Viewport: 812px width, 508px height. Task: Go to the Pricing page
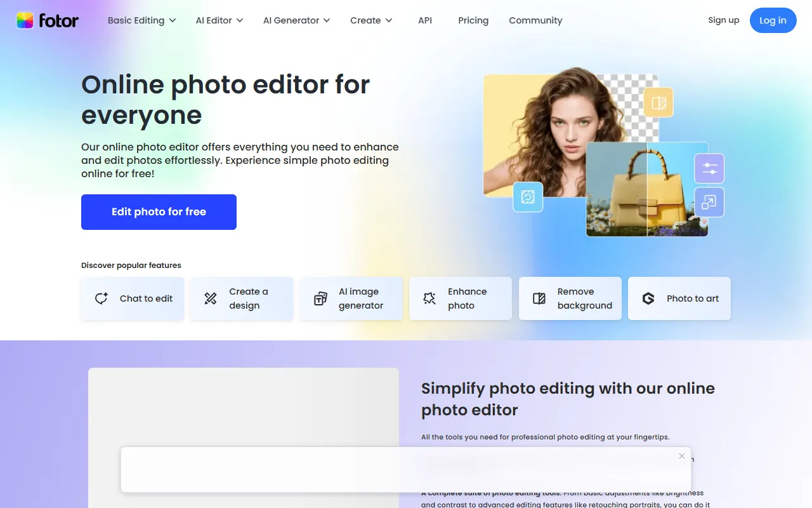point(473,20)
